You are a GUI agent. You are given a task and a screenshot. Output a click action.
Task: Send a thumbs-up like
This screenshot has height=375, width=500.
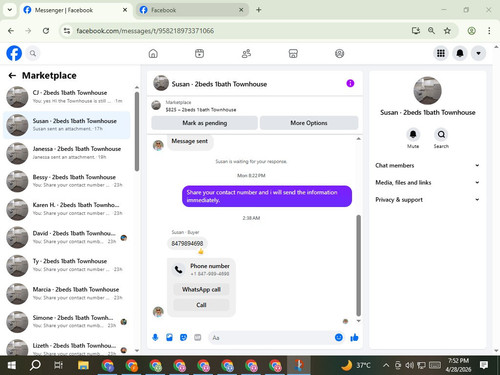(x=354, y=338)
